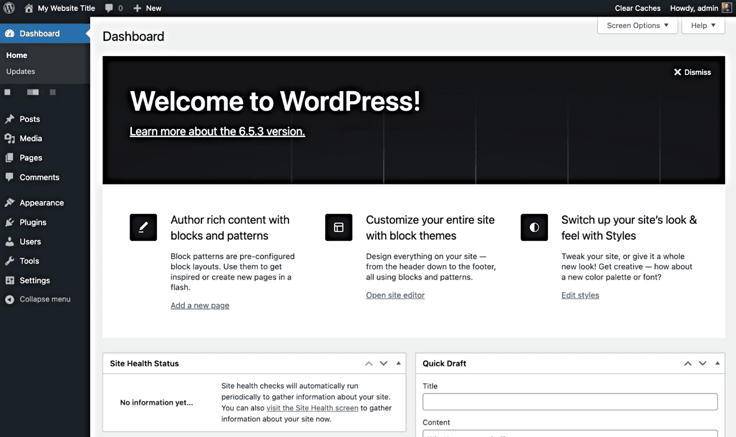Open the Users menu label
Image resolution: width=736 pixels, height=437 pixels.
30,241
